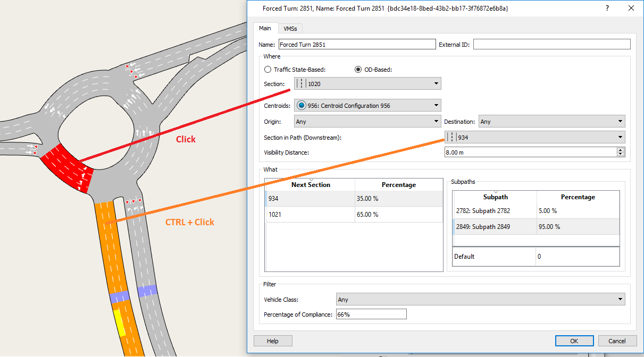
Task: Click the section icon beside 934 dropdown
Action: click(x=451, y=138)
